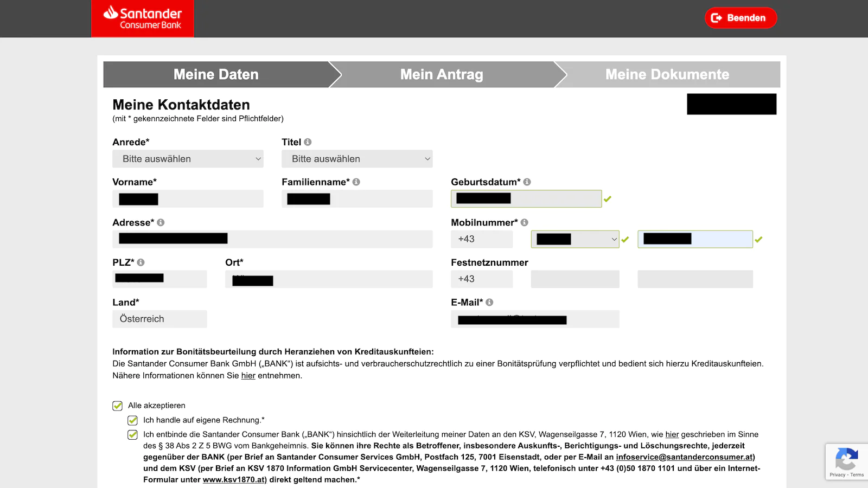Screen dimensions: 868x488
Task: Click the info icon next to Mobilnummer
Action: tap(524, 222)
